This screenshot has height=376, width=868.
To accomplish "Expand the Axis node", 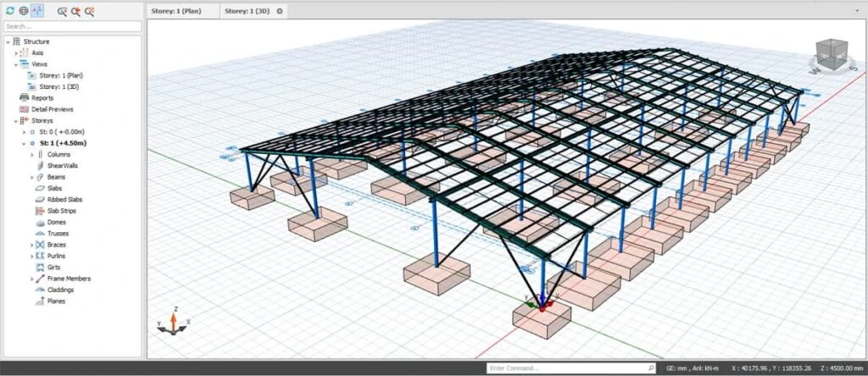I will tap(15, 53).
